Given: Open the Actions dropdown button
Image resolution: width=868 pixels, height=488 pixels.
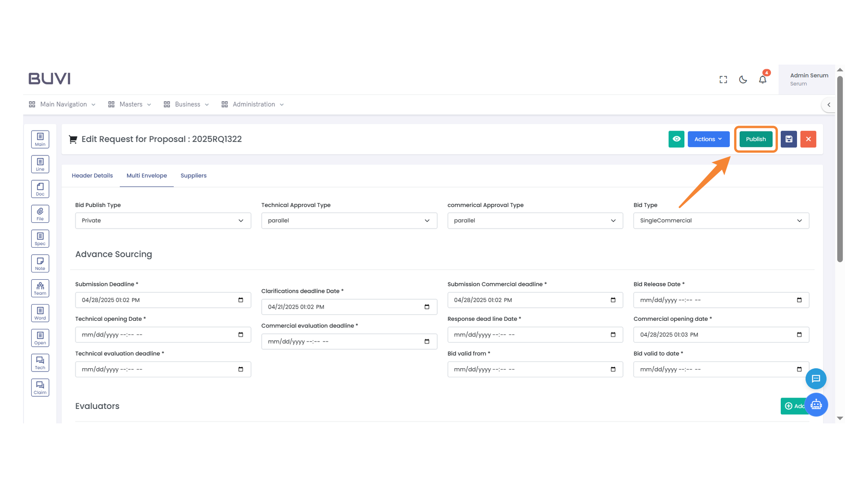Looking at the screenshot, I should (708, 139).
